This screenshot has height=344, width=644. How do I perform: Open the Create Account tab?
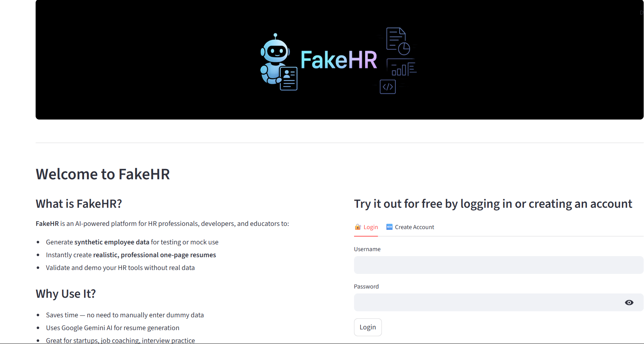point(410,227)
